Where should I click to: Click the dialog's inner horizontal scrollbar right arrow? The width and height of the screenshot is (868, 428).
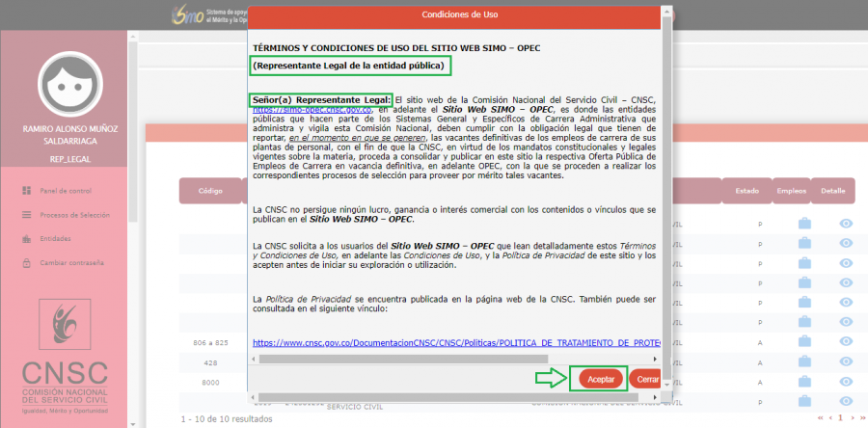pos(655,359)
